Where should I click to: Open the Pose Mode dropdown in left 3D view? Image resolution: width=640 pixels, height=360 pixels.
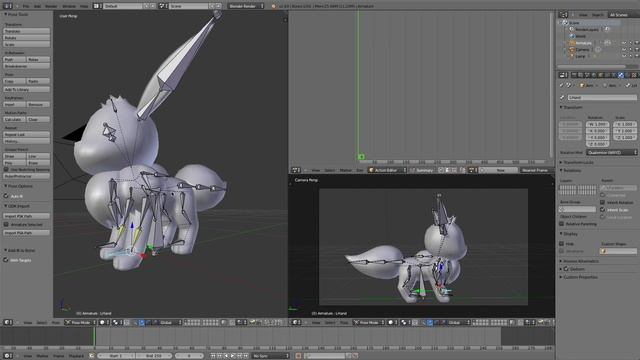pos(81,322)
